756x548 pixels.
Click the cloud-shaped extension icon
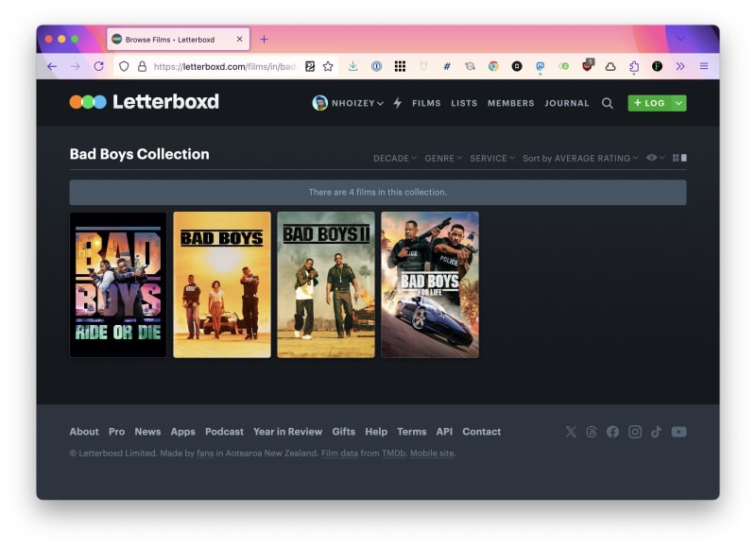point(610,66)
